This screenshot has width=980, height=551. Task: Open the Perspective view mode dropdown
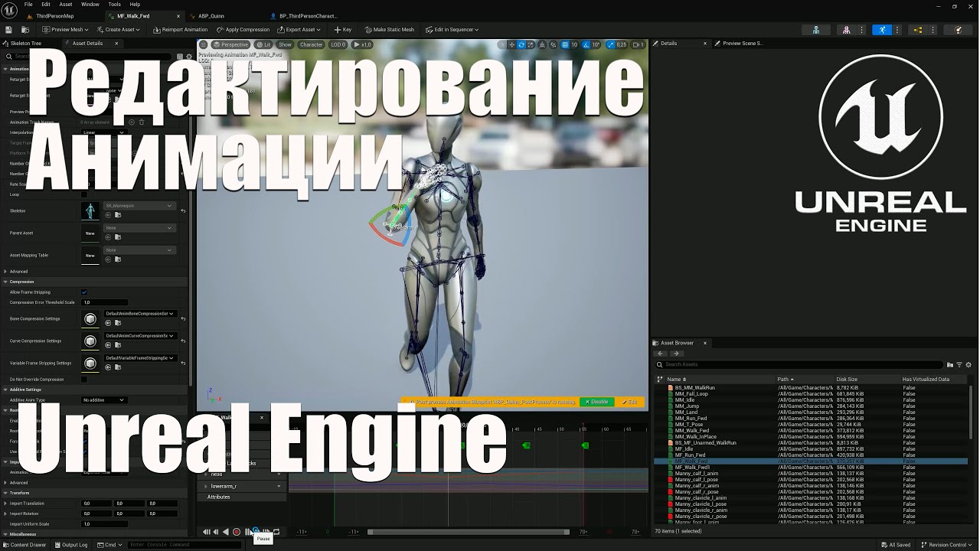230,44
